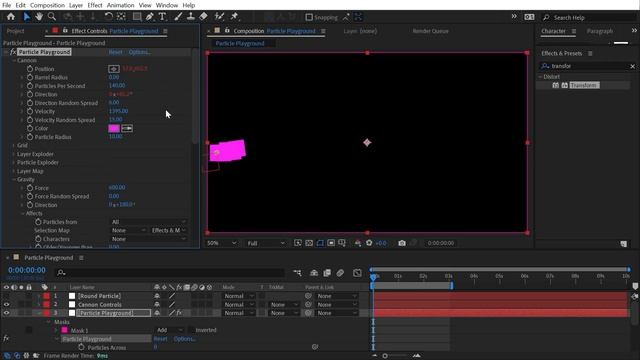Toggle the fx switch in Effect Controls

click(x=13, y=52)
